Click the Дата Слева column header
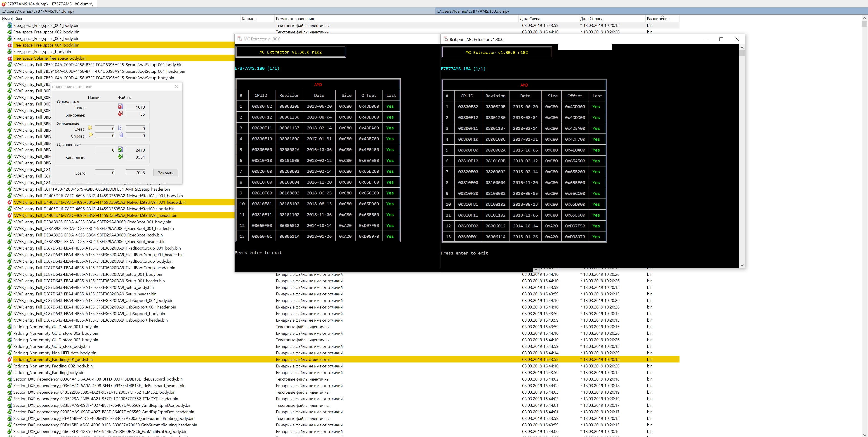 530,19
